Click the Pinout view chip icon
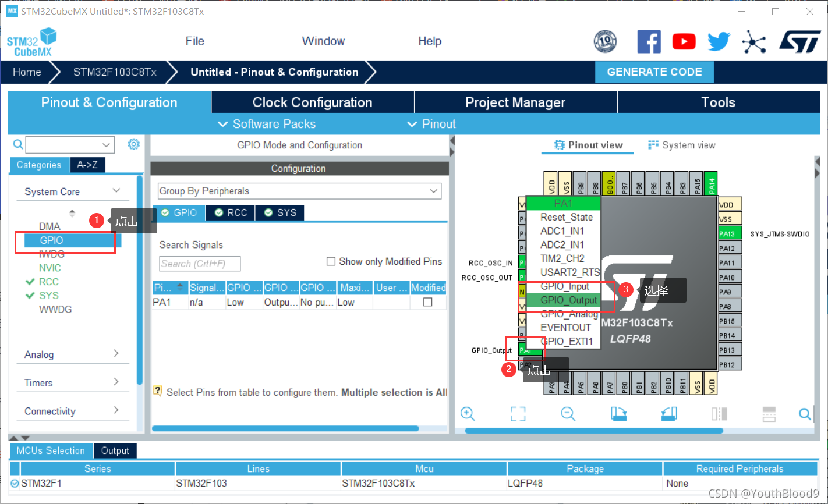 coord(560,145)
